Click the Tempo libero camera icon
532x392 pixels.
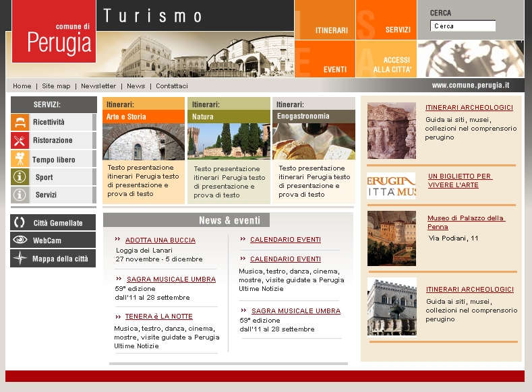coord(20,158)
